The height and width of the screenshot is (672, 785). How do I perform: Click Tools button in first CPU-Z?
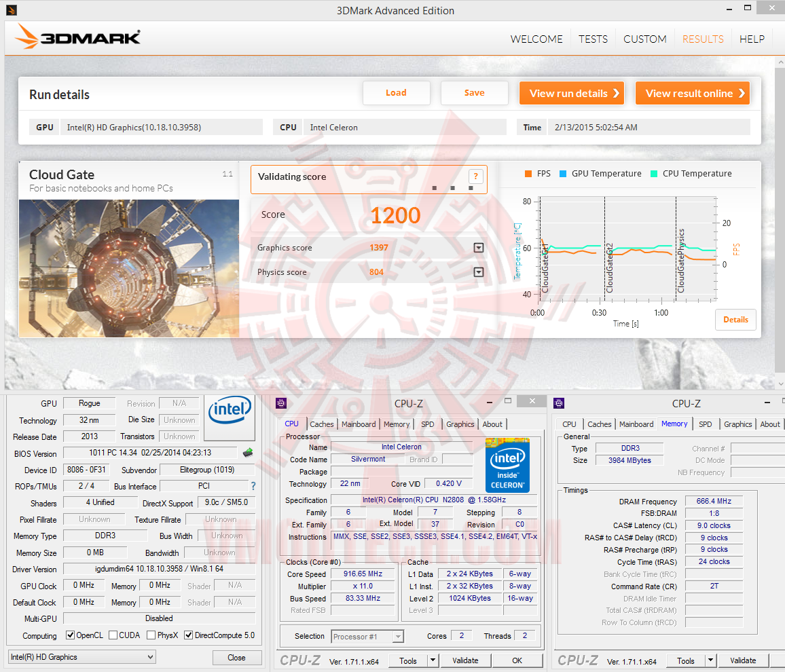[408, 660]
